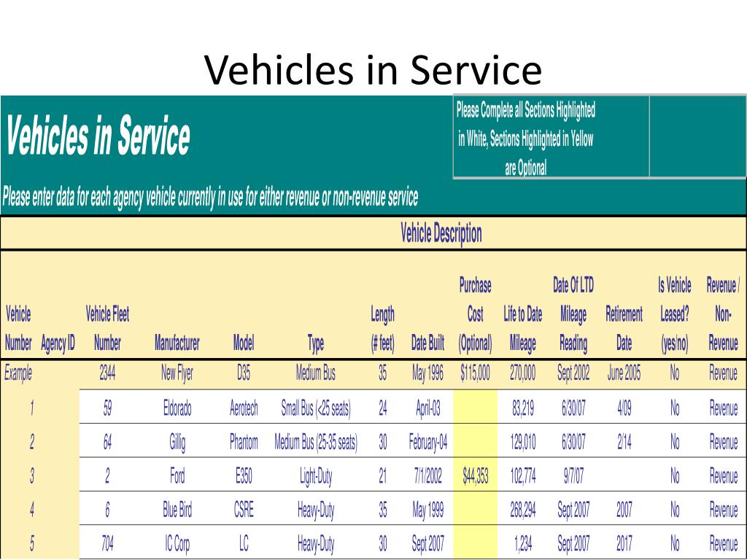Click the 'June 2005' retirement date cell

click(624, 373)
